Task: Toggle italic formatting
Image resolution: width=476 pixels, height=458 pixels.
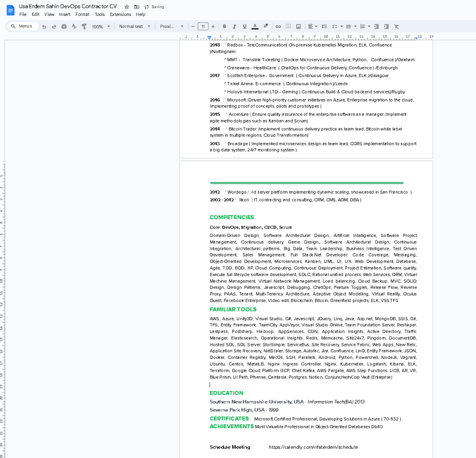Action: (x=235, y=27)
